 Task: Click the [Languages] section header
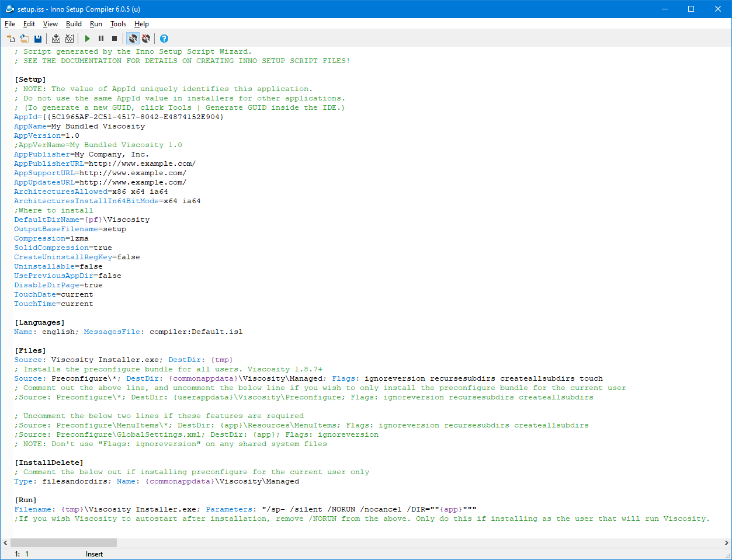[x=40, y=322]
